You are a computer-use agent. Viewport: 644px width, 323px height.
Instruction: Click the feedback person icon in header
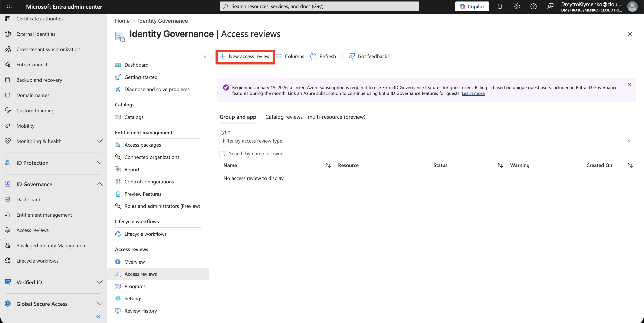point(550,7)
